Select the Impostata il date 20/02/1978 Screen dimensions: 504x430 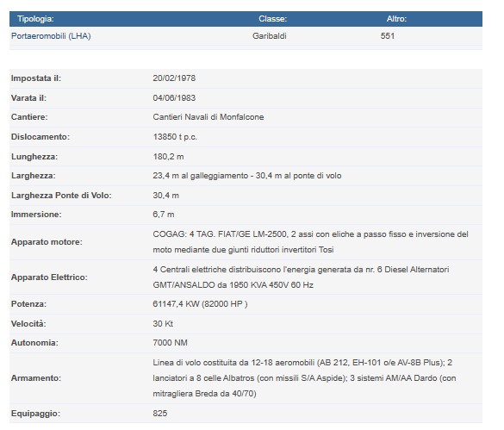click(174, 78)
